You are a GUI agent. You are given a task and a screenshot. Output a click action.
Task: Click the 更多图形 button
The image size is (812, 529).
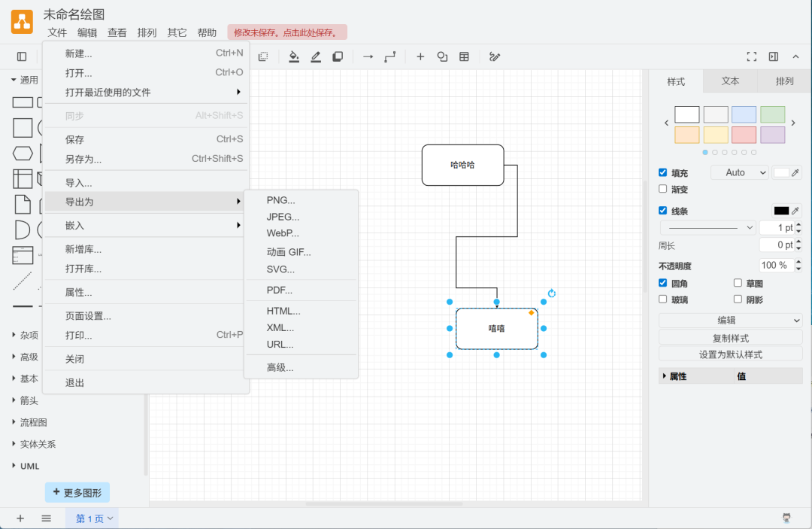click(77, 493)
